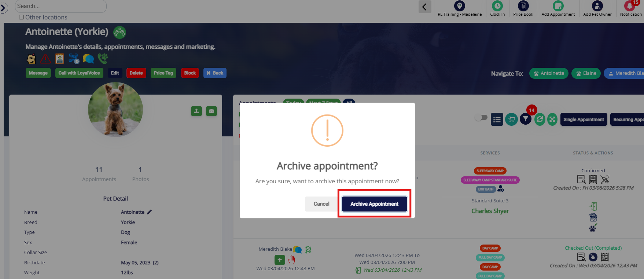Open the Price Book icon

523,6
